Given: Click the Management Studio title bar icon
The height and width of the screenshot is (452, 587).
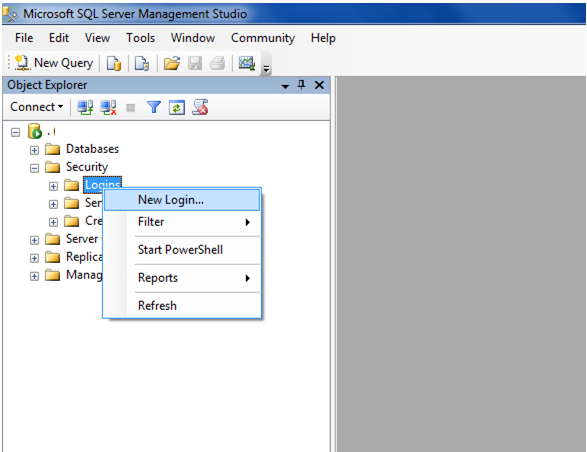Looking at the screenshot, I should (10, 14).
